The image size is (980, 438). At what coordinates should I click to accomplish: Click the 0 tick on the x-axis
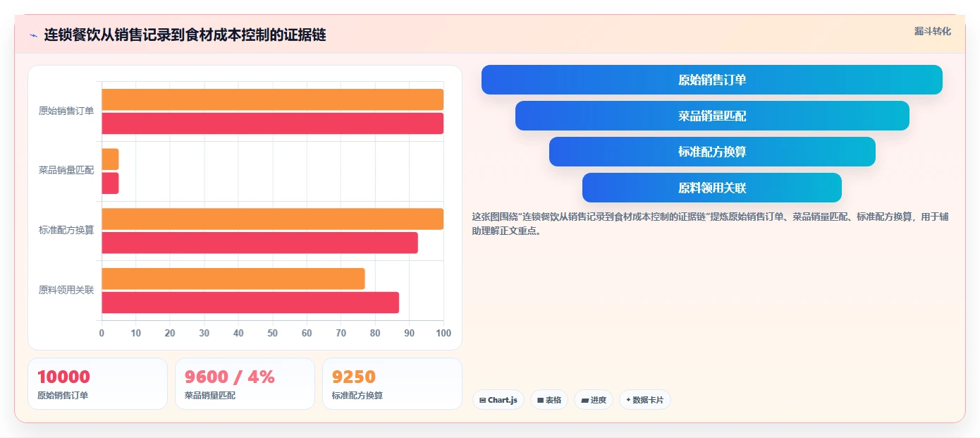(x=102, y=333)
